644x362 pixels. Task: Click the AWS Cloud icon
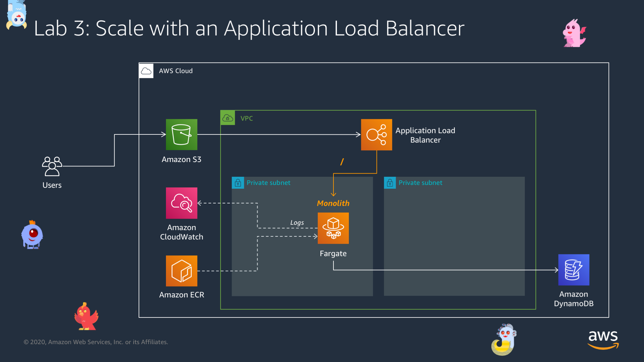pos(146,71)
